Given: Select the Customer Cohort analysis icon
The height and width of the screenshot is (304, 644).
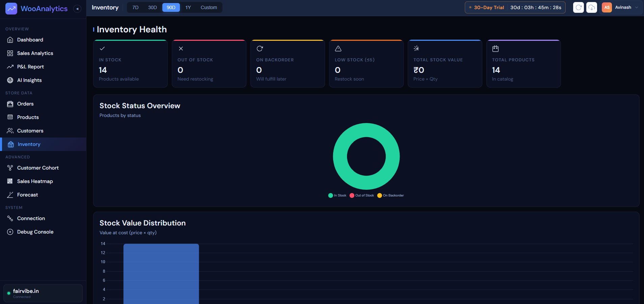Looking at the screenshot, I should click(x=10, y=168).
